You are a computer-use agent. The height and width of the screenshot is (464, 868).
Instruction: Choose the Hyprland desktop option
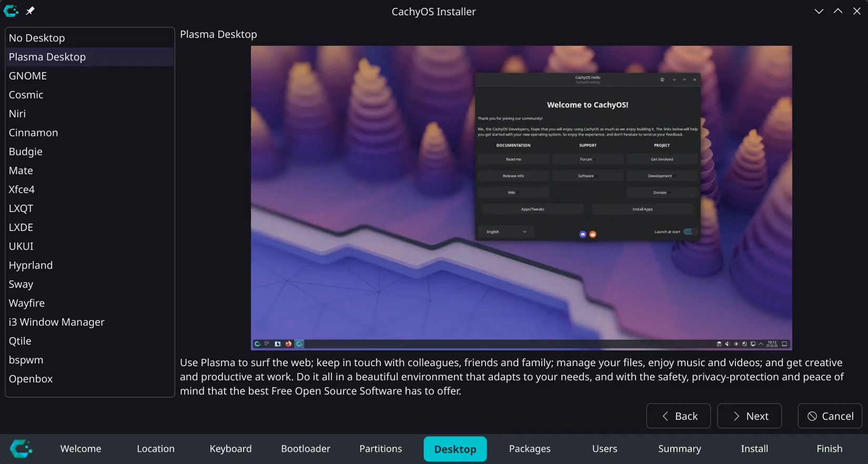(31, 265)
